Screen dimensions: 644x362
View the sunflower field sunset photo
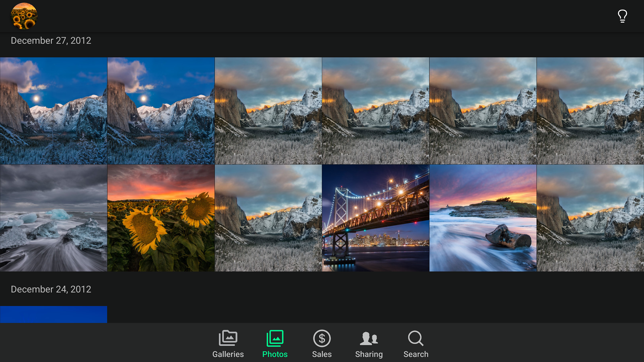click(161, 218)
